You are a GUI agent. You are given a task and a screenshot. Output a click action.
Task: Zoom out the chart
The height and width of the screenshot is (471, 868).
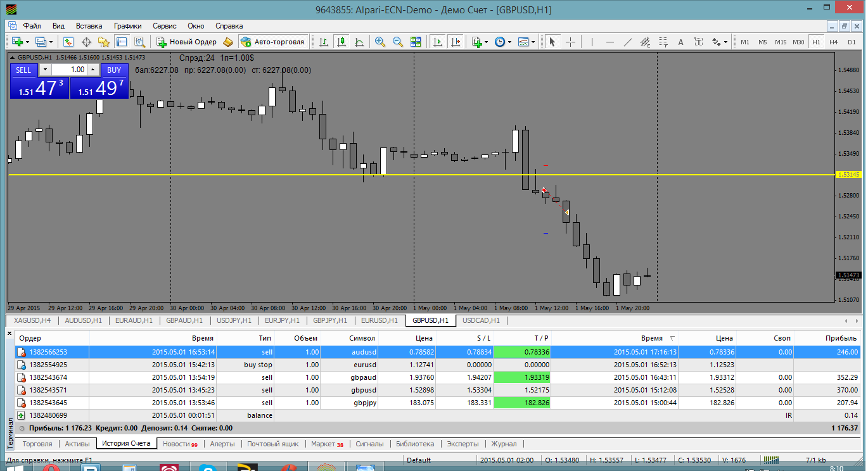coord(398,42)
